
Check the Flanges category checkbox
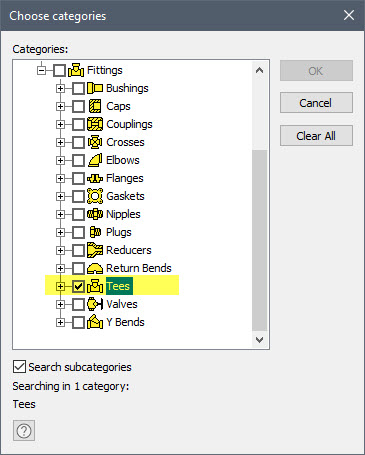pyautogui.click(x=78, y=178)
